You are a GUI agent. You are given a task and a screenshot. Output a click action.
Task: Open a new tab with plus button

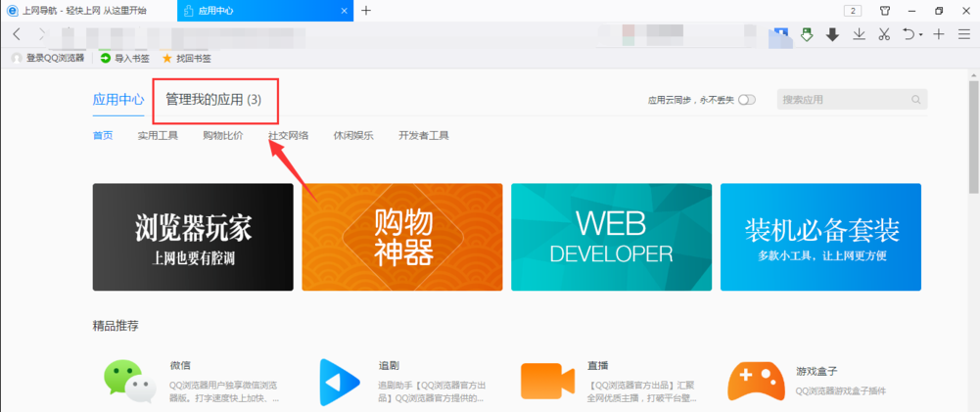point(366,11)
